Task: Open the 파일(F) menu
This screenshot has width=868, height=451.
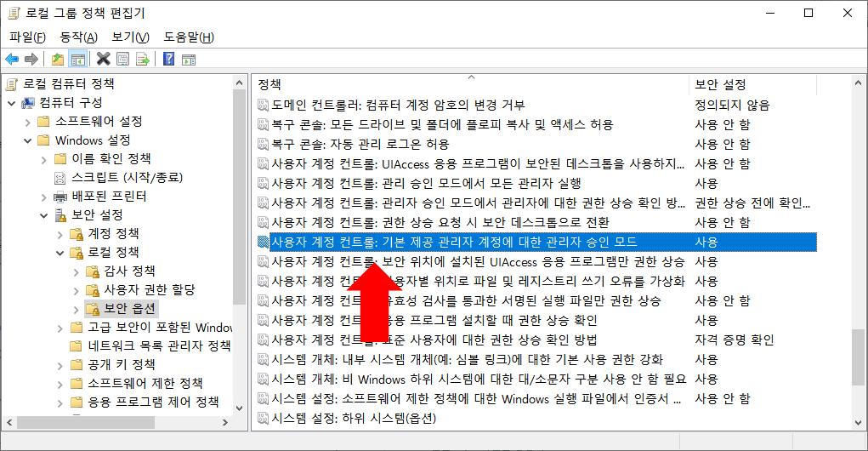Action: [x=27, y=37]
